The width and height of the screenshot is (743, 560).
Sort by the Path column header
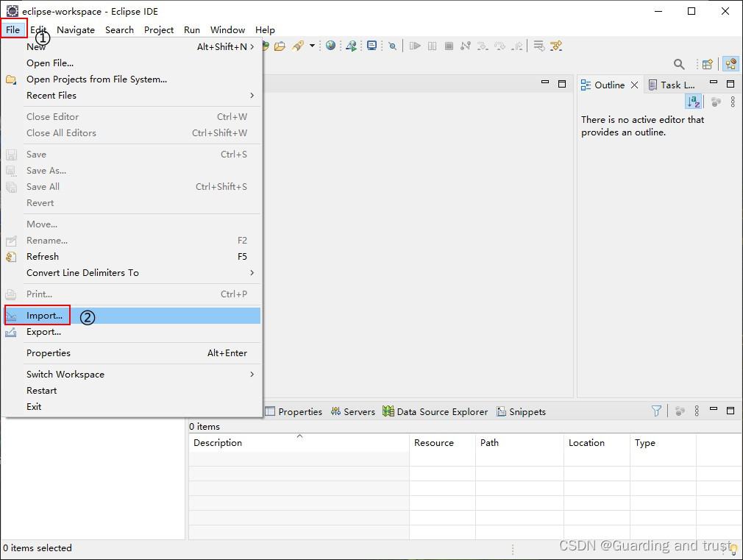(520, 442)
